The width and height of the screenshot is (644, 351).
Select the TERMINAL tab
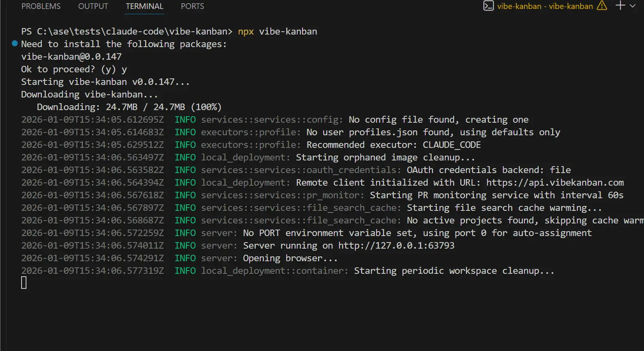[x=144, y=6]
